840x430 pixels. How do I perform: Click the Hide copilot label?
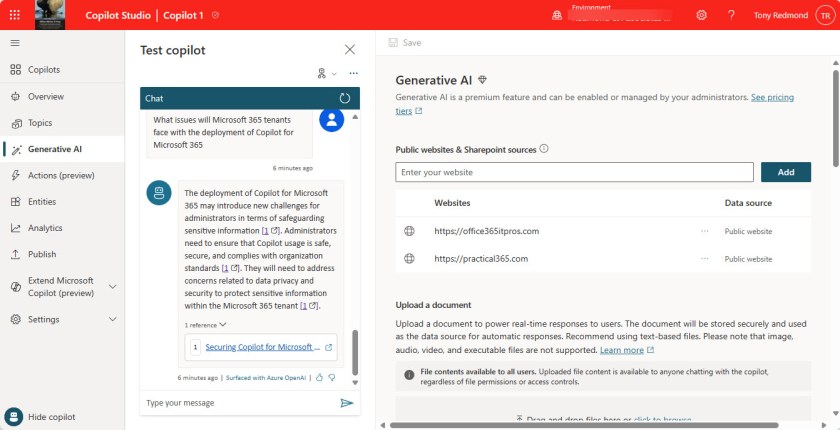point(51,417)
